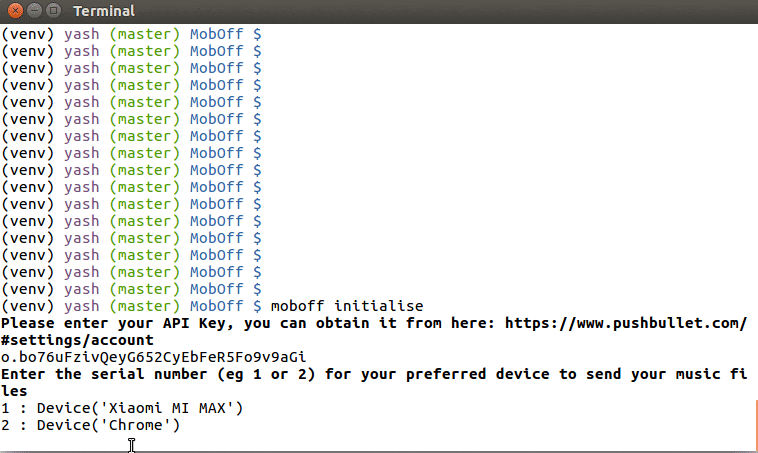Screen dimensions: 758x453
Task: Click the empty input line below Device('Chrome')
Action: pyautogui.click(x=377, y=442)
